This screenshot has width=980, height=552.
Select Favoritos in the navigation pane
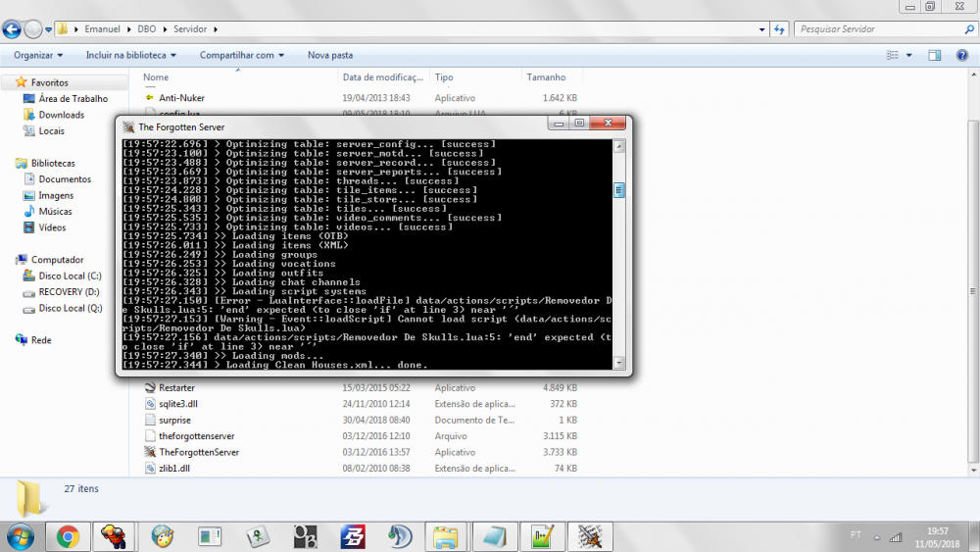pyautogui.click(x=49, y=82)
